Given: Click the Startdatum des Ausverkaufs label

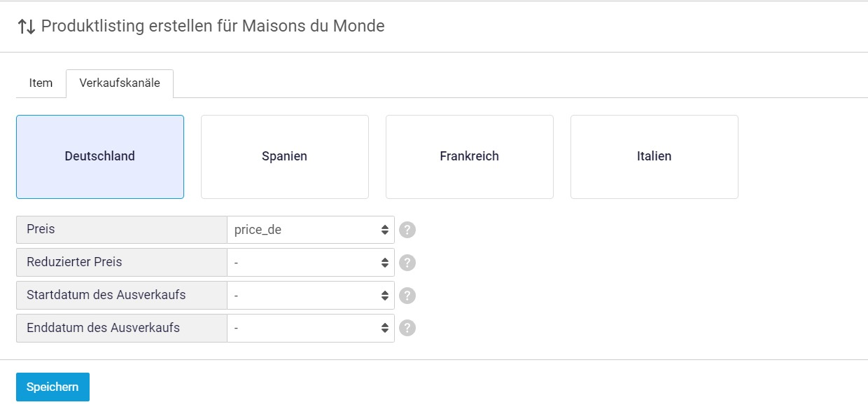Looking at the screenshot, I should coord(122,296).
